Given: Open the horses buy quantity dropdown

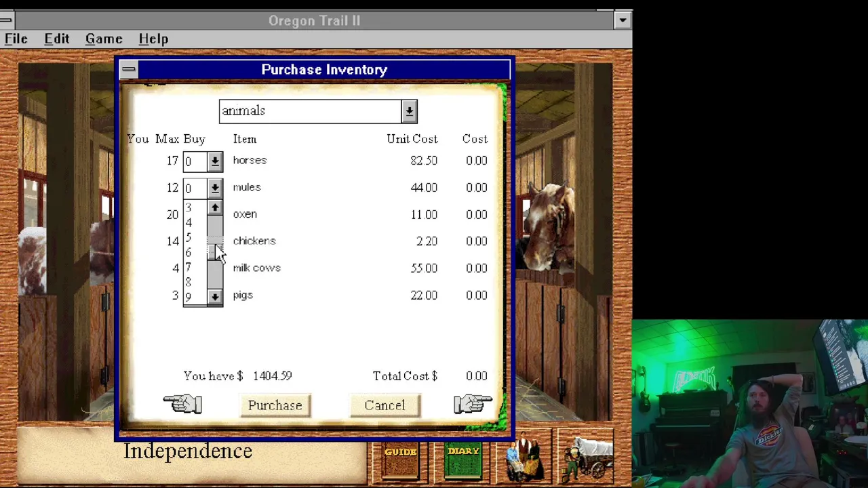Looking at the screenshot, I should click(x=214, y=161).
